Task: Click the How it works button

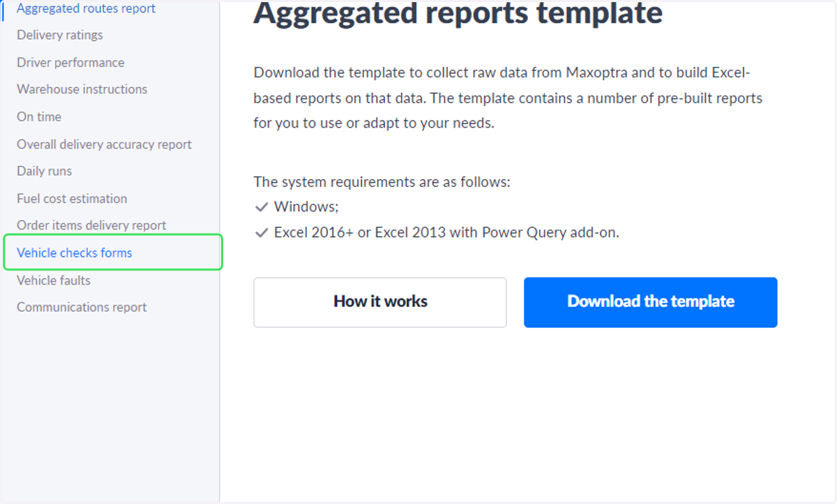Action: point(380,302)
